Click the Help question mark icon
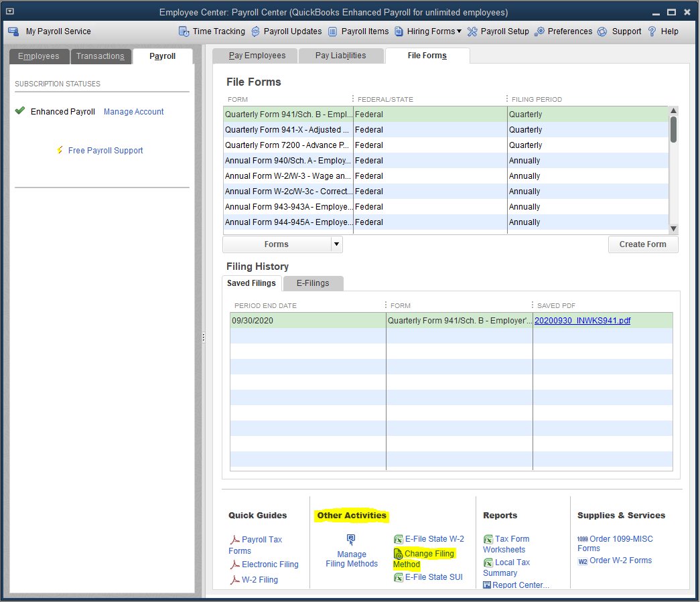 pyautogui.click(x=652, y=31)
